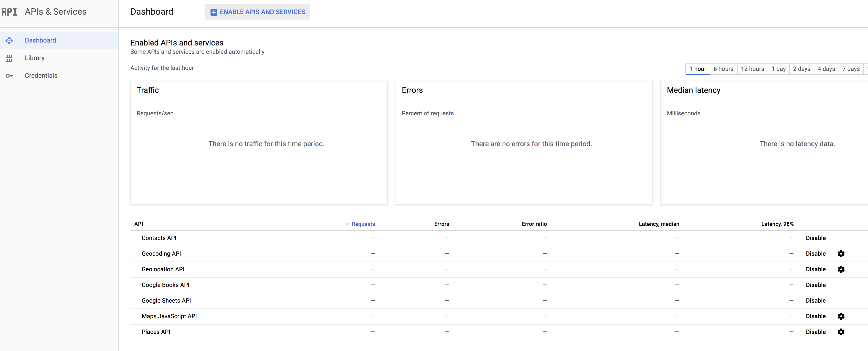Disable the Contacts API
The image size is (868, 351).
pos(815,238)
